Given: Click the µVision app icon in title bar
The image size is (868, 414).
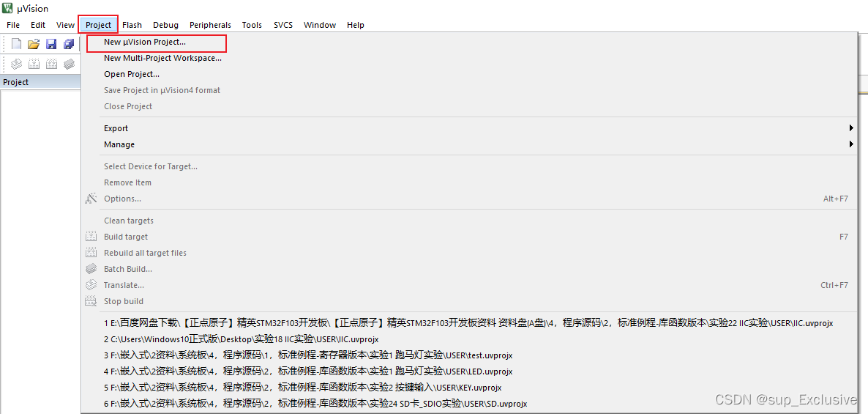Looking at the screenshot, I should point(7,8).
